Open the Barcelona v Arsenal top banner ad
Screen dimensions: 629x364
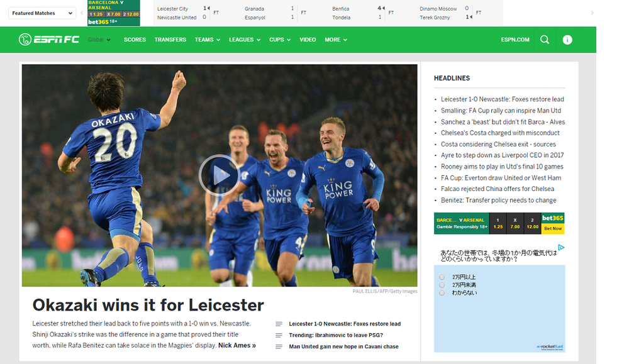(x=113, y=13)
